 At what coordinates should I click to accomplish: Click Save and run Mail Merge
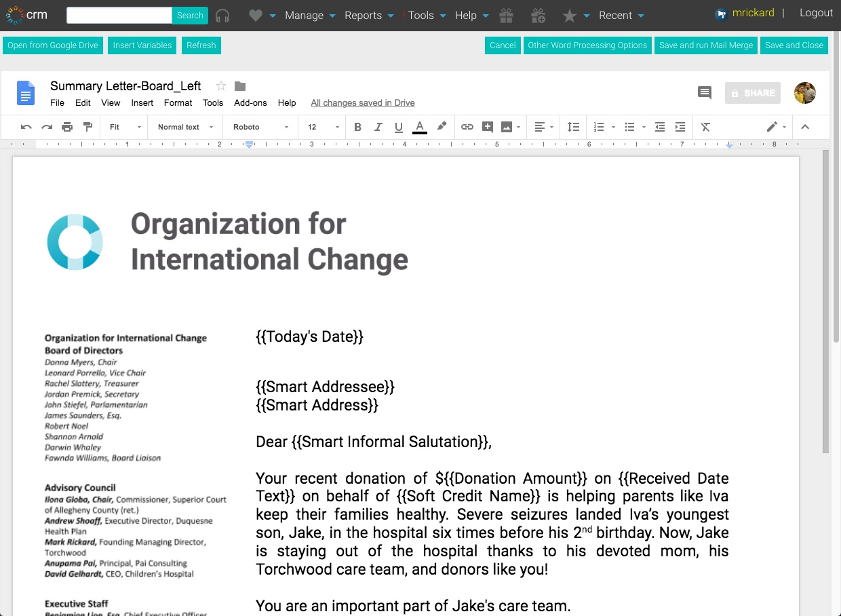[x=706, y=45]
